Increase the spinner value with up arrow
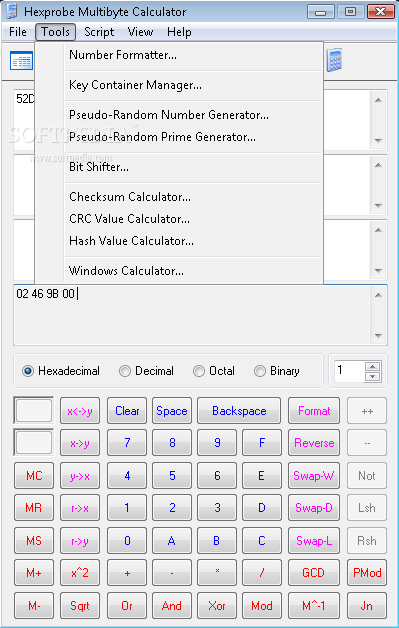 point(373,366)
